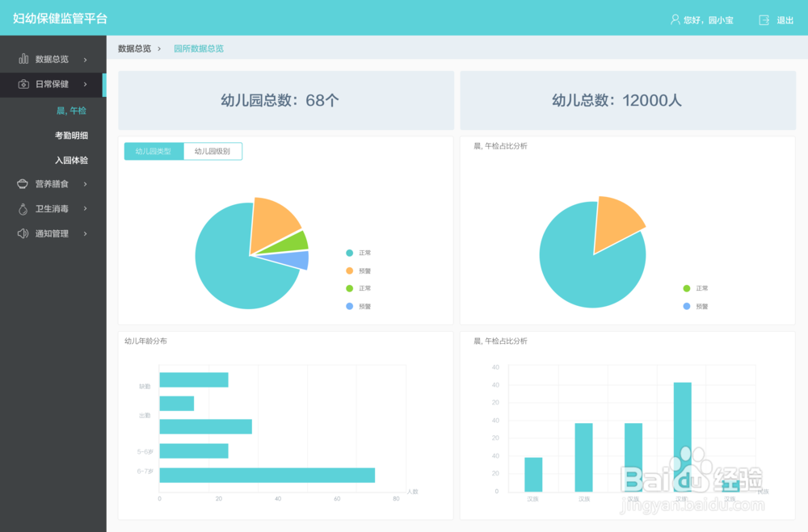This screenshot has height=532, width=808.
Task: Click the teal 正常 legend dot, left pie
Action: pos(349,253)
